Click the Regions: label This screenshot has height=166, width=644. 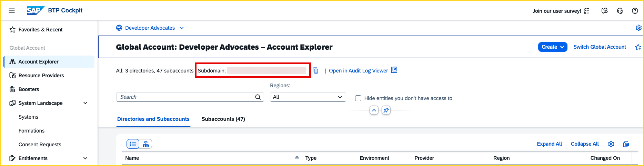pos(280,86)
